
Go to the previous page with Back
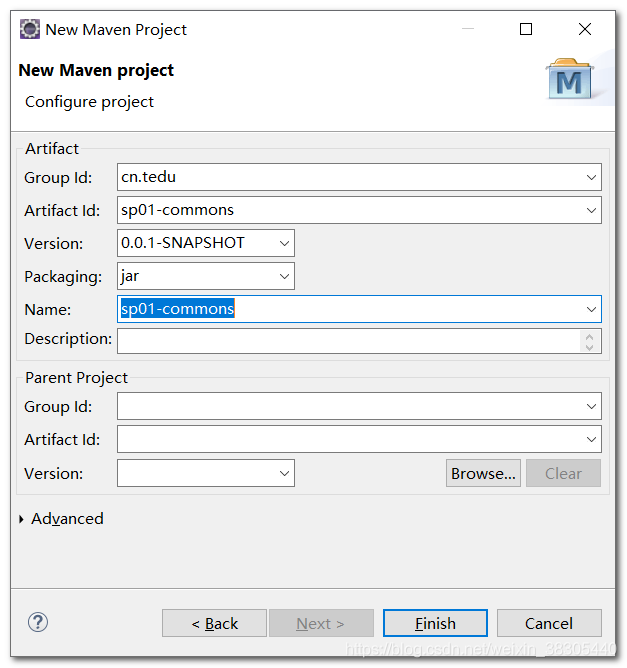pos(214,623)
